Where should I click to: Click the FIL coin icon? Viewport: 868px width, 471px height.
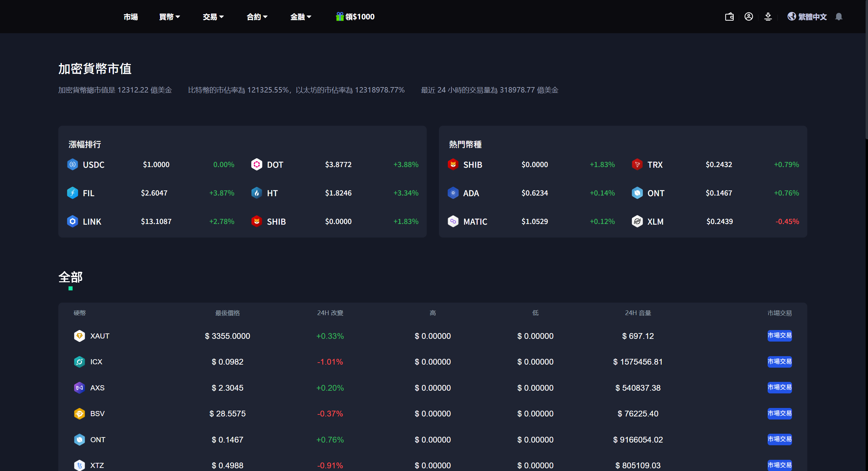[73, 193]
